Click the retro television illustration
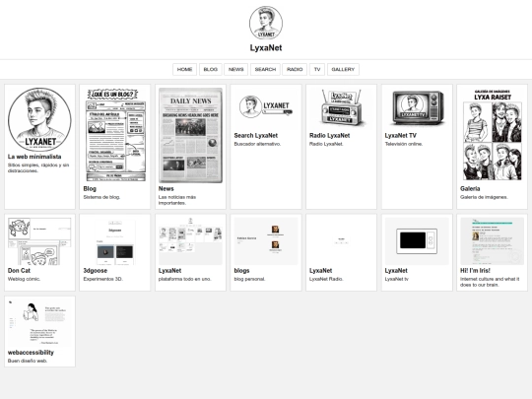 pos(417,108)
